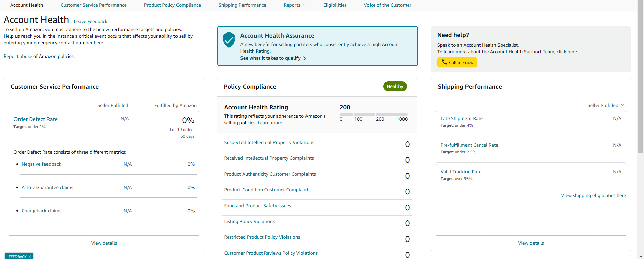Click Learn more about Account Health Rating
Screen dimensions: 644x259
(270, 123)
